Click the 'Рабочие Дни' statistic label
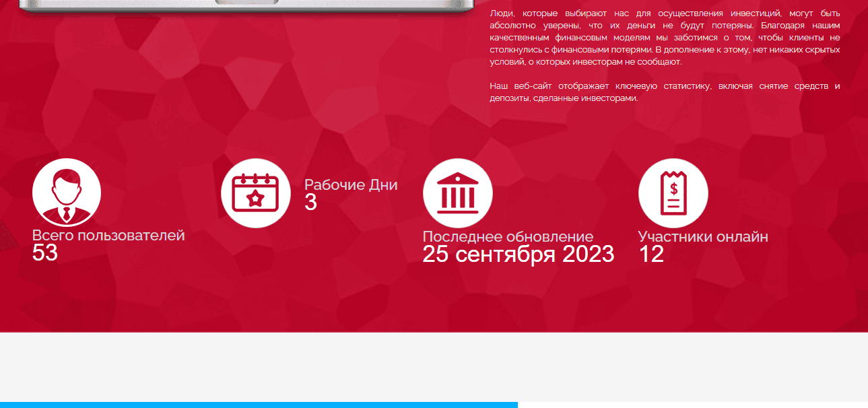 tap(352, 184)
